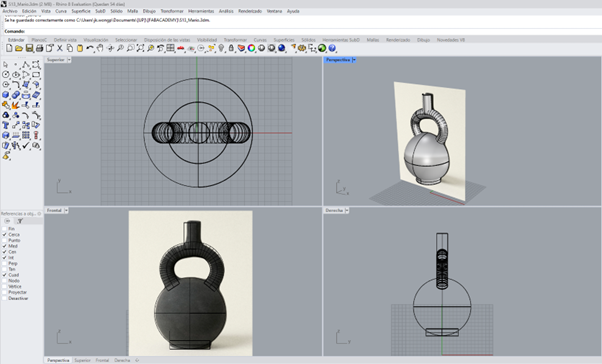Enable the Punto object snap
602x364 pixels.
pos(5,240)
